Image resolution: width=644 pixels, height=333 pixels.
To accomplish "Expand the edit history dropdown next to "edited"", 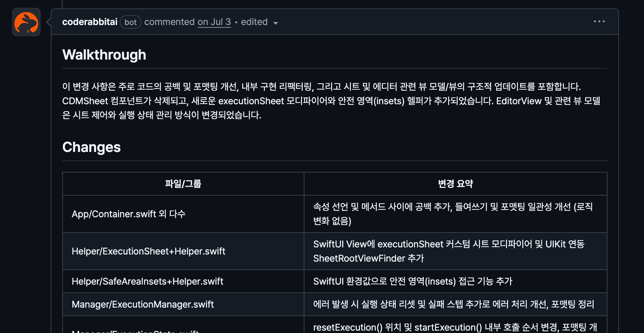I will (276, 23).
